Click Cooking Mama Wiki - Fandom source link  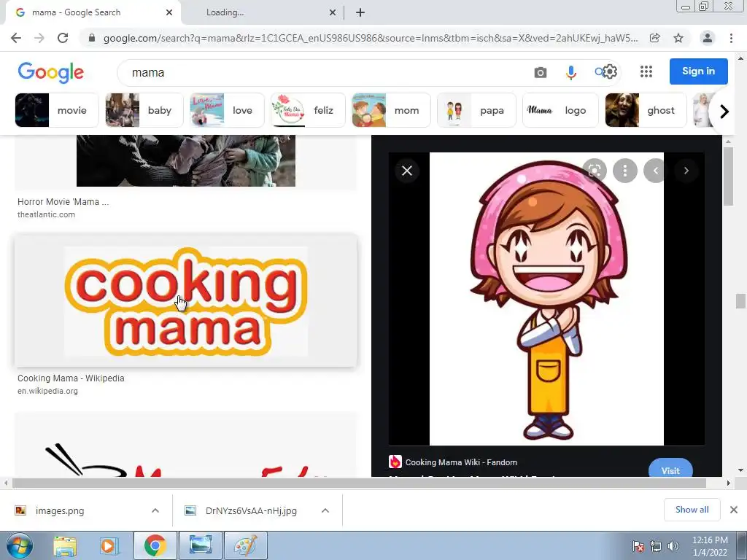click(x=461, y=462)
